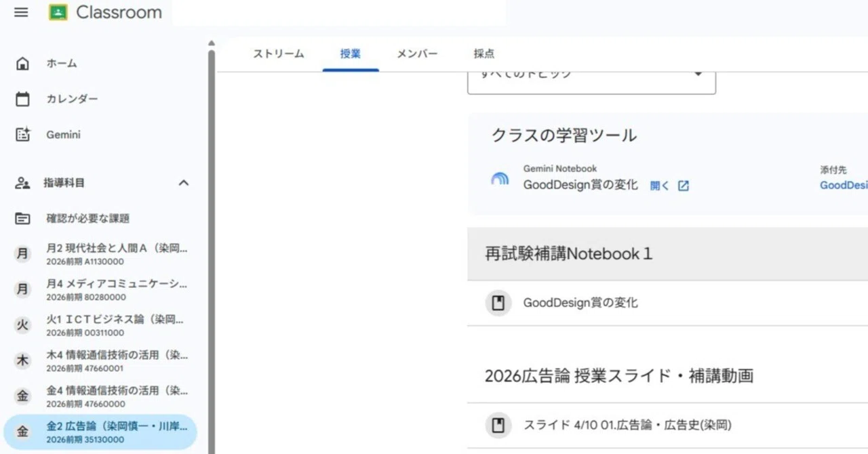This screenshot has width=868, height=454.
Task: Click the external-link icon beside 開く
Action: click(684, 186)
